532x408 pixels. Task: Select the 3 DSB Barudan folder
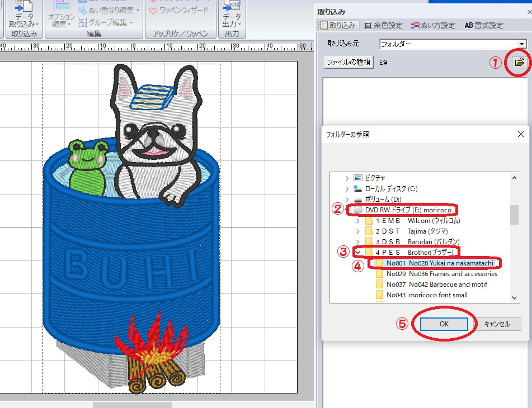tap(413, 242)
